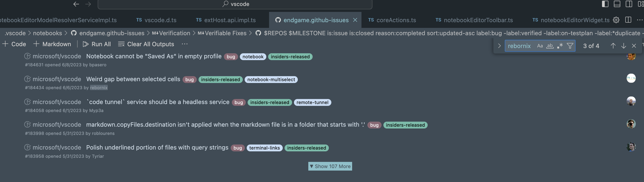Clear All Outputs of the notebook

(146, 44)
